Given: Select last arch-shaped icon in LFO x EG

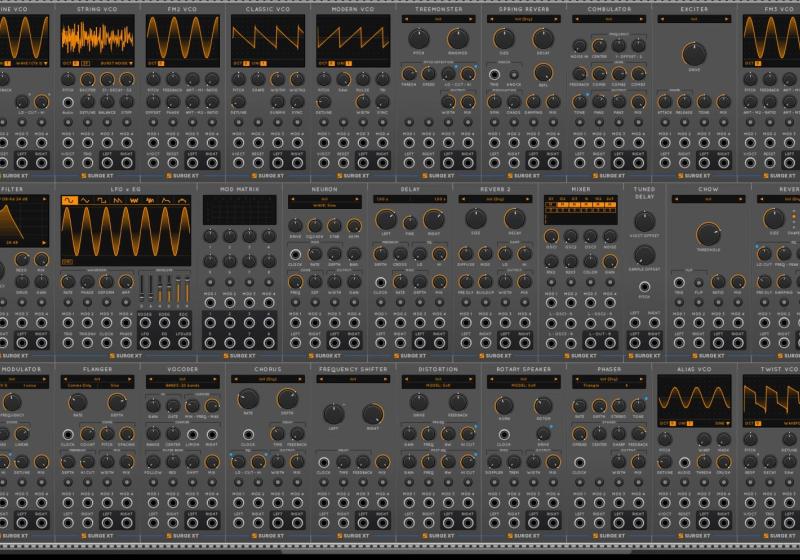Looking at the screenshot, I should tap(183, 200).
